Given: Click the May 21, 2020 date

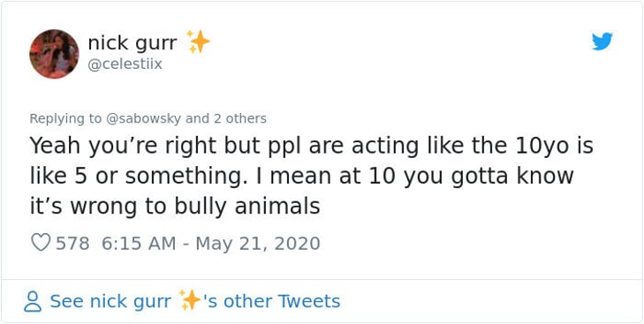Looking at the screenshot, I should pos(258,243).
